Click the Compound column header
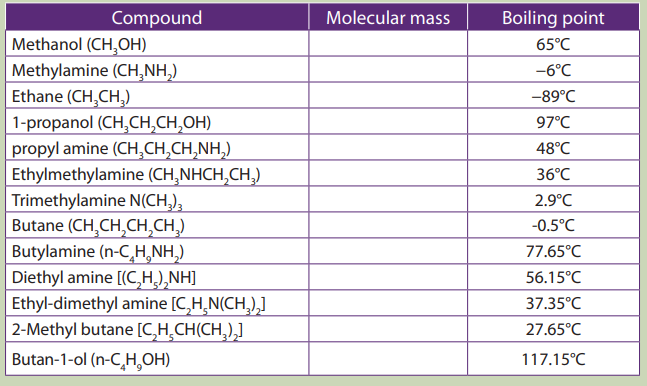The height and width of the screenshot is (386, 647). coord(157,17)
